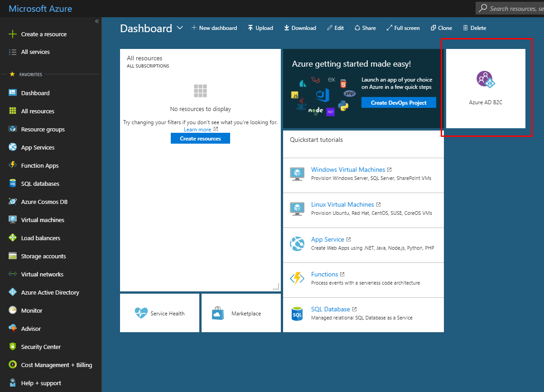Collapse the left sidebar menu

tap(97, 21)
